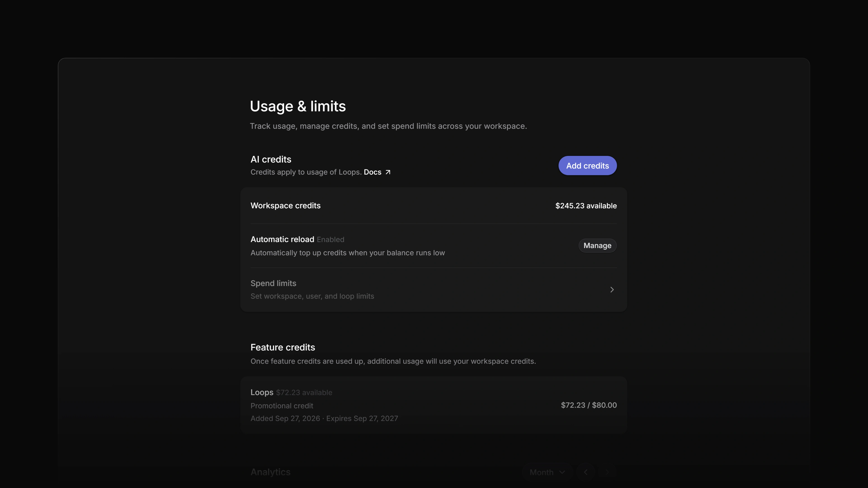This screenshot has width=868, height=488.
Task: Click the Analytics section heading
Action: pos(270,472)
